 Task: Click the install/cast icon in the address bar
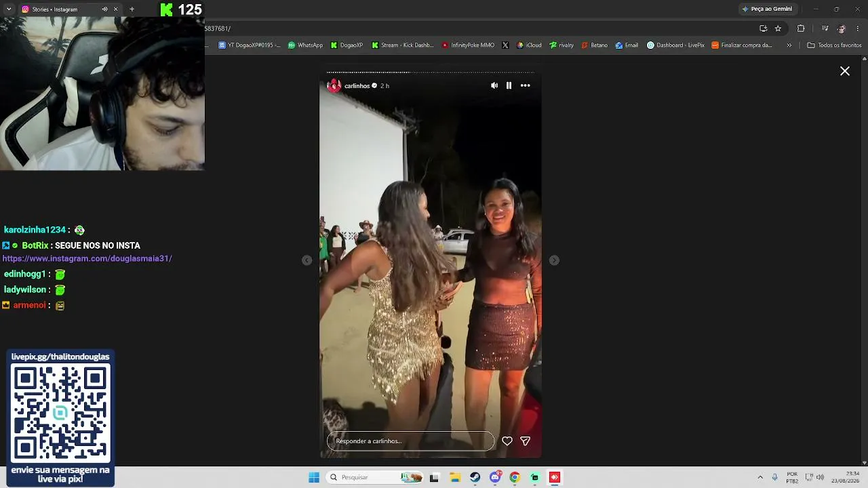tap(764, 28)
